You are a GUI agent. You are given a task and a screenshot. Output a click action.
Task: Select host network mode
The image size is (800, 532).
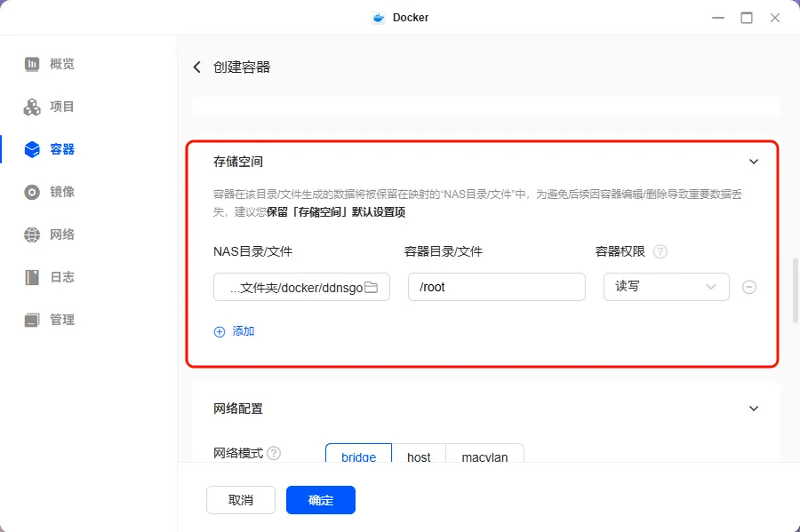419,457
